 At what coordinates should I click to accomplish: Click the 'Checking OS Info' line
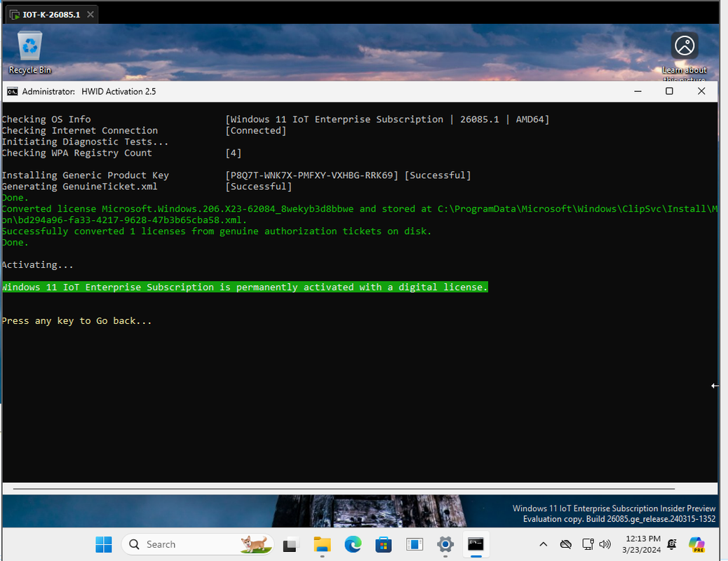pos(46,119)
